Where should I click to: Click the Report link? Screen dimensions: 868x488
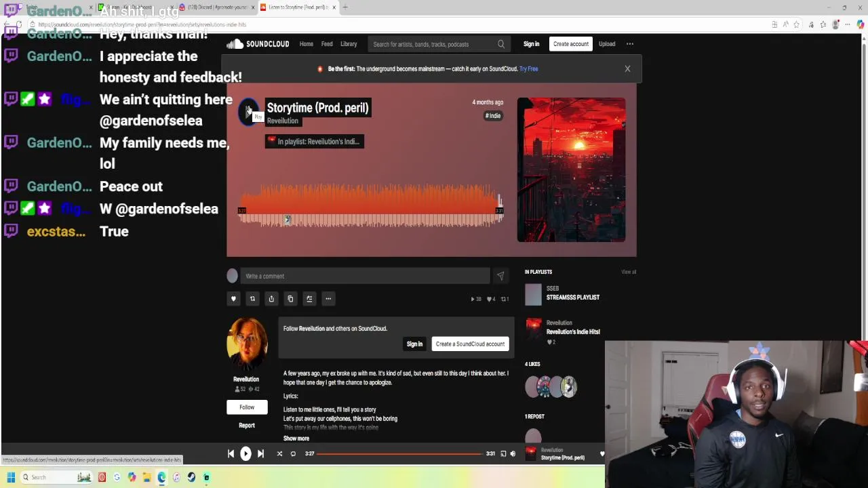tap(247, 426)
